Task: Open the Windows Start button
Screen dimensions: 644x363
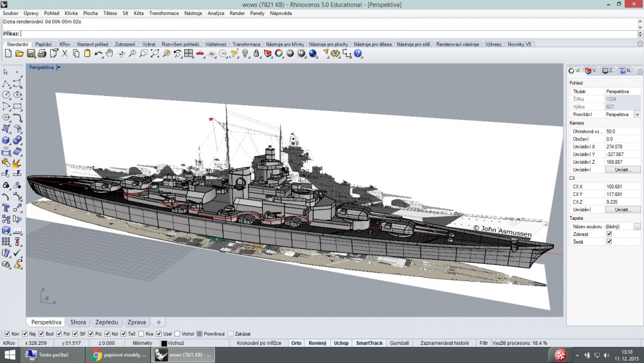Action: click(10, 355)
